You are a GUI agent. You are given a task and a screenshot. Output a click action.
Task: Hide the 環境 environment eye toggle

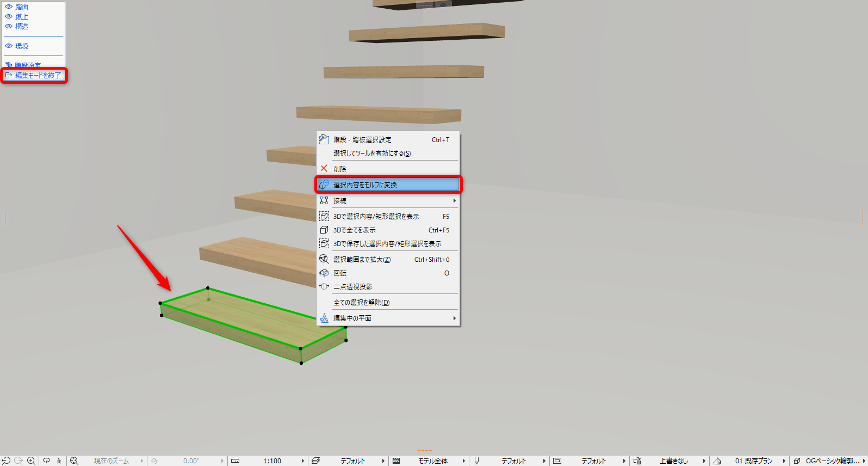tap(9, 46)
